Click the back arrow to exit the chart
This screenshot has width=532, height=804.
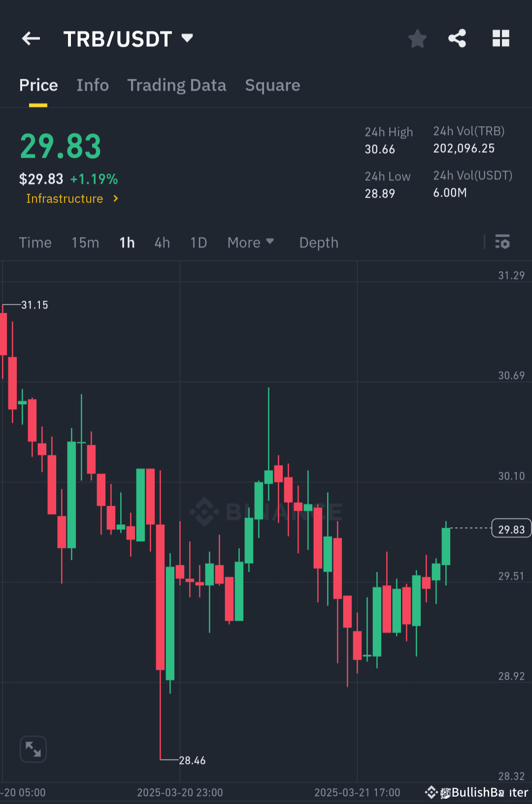point(31,38)
